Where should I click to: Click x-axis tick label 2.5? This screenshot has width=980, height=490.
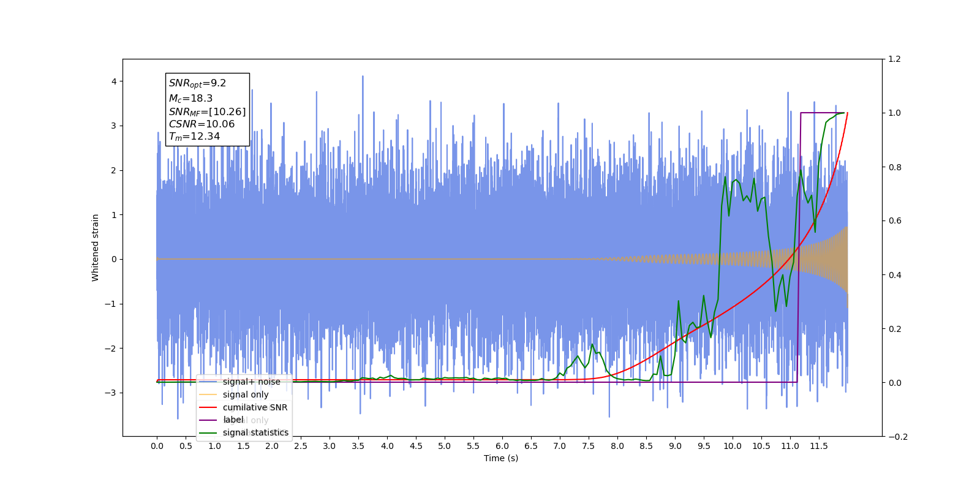pos(301,446)
